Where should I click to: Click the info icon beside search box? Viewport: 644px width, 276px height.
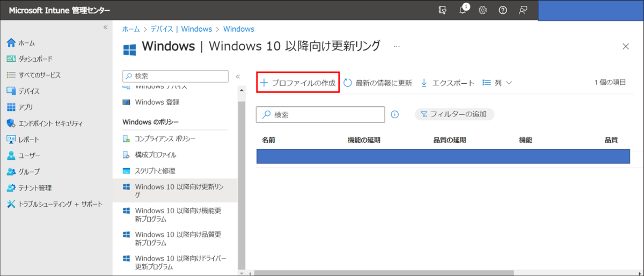(x=395, y=114)
